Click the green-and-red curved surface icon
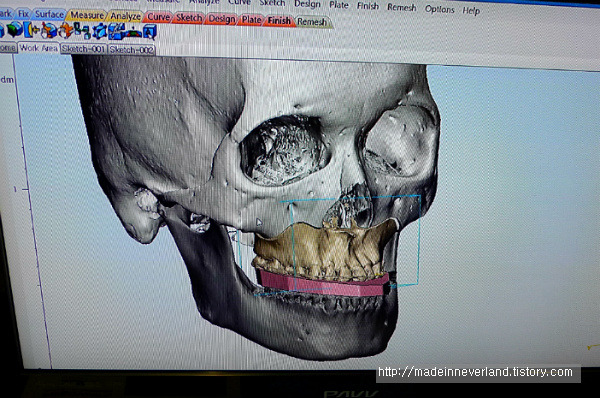 pyautogui.click(x=133, y=33)
